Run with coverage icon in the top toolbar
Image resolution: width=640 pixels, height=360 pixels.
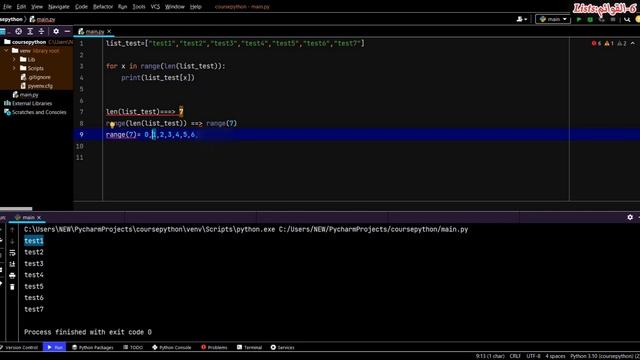click(602, 19)
